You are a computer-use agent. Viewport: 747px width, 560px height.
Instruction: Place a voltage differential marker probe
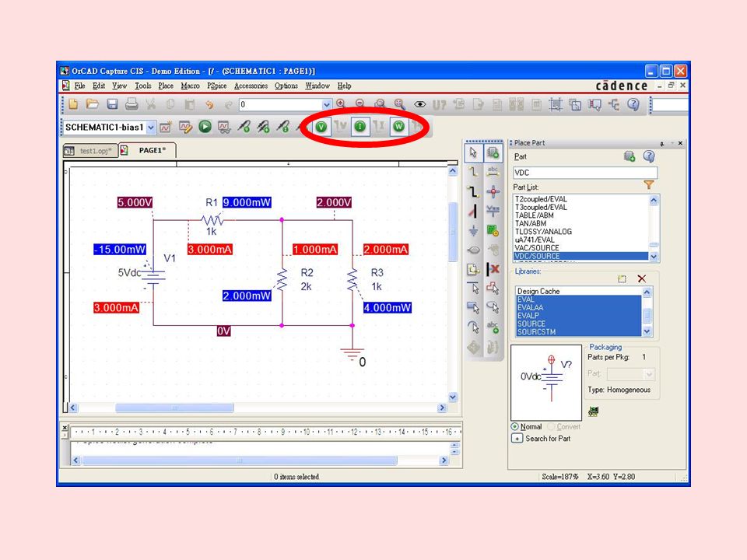pos(264,127)
